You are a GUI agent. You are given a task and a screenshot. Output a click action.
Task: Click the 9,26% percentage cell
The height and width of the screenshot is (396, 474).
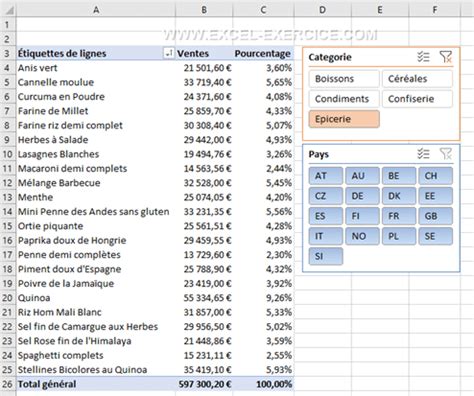(263, 298)
